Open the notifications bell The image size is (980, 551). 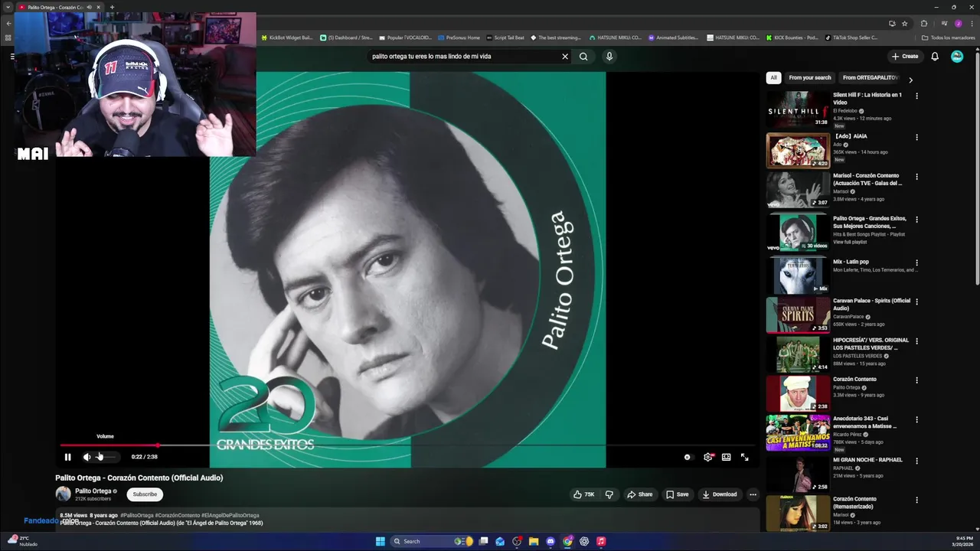[x=935, y=56]
